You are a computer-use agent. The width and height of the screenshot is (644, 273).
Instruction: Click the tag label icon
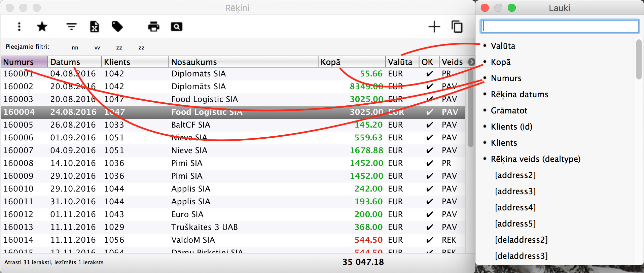(117, 27)
